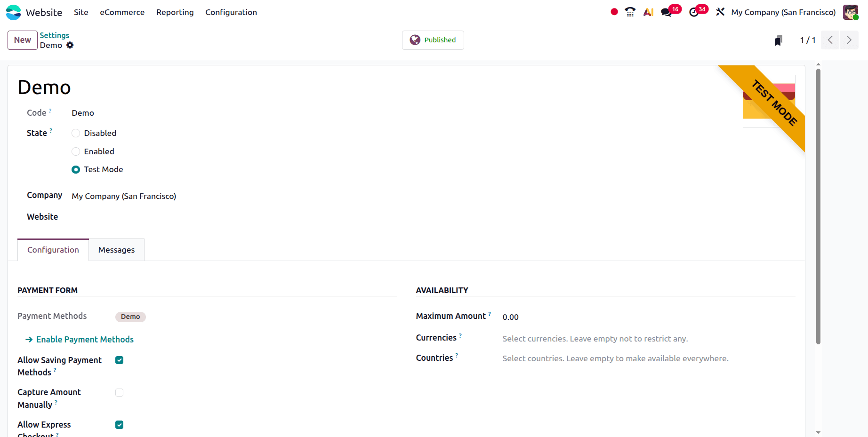Select the Disabled state radio button
The image size is (868, 437).
click(76, 133)
